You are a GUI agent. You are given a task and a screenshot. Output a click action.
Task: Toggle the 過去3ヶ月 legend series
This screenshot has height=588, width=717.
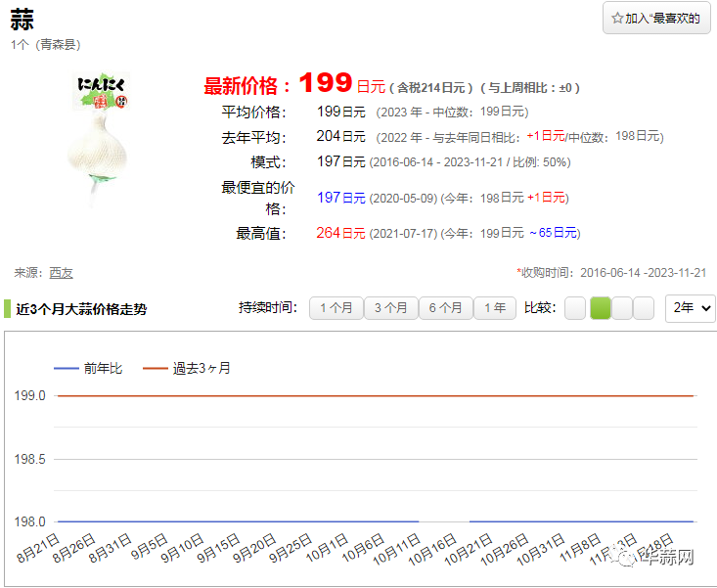(x=202, y=369)
